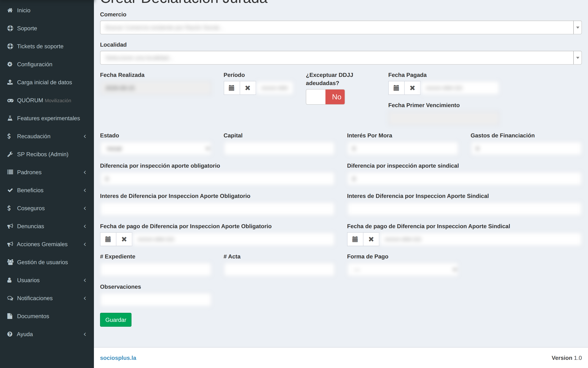588x368 pixels.
Task: Expand the Recaudación menu chevron
Action: coord(85,136)
